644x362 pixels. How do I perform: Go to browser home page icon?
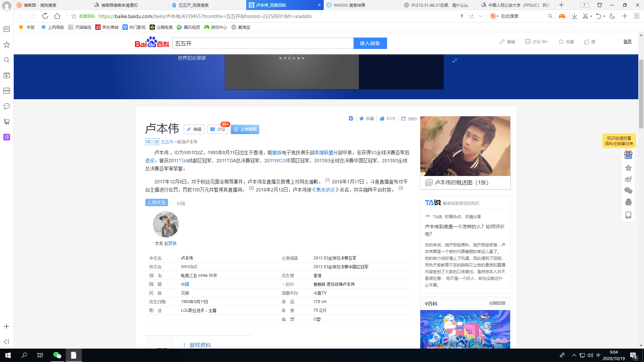point(57,16)
